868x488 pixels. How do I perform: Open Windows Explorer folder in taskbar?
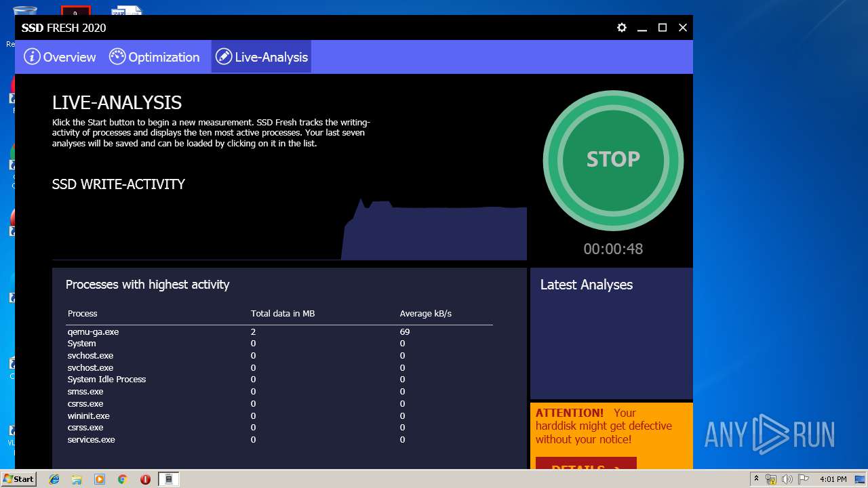pyautogui.click(x=77, y=479)
